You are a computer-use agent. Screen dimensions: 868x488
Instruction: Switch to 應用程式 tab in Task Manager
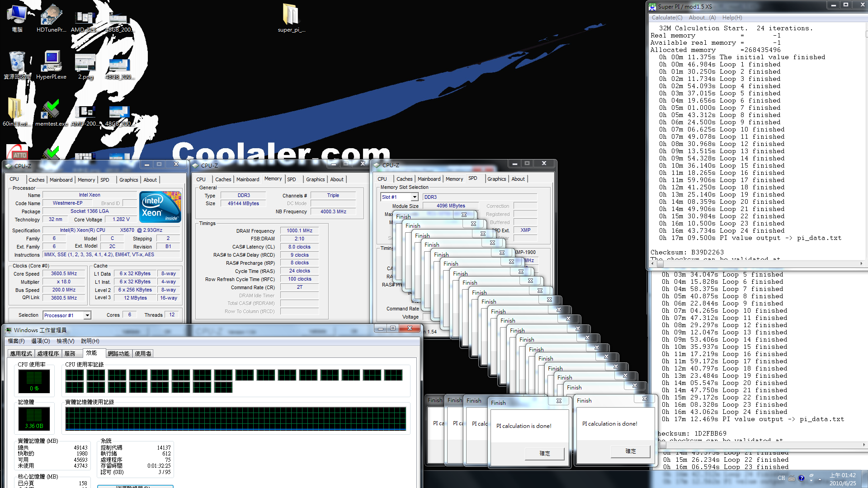[x=21, y=354]
